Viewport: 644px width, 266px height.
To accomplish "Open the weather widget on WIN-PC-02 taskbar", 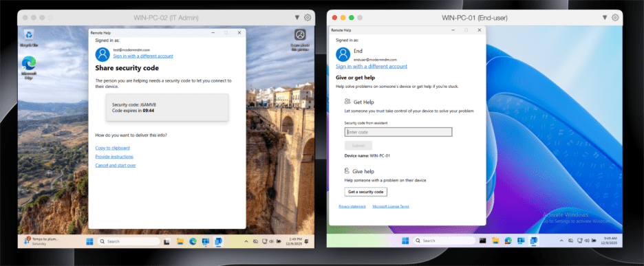I will (x=41, y=241).
